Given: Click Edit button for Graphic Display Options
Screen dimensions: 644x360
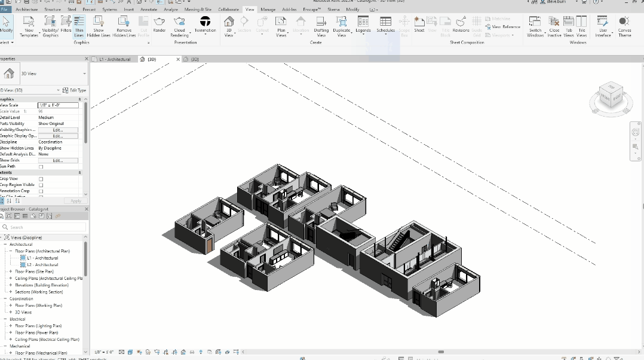Looking at the screenshot, I should (58, 136).
